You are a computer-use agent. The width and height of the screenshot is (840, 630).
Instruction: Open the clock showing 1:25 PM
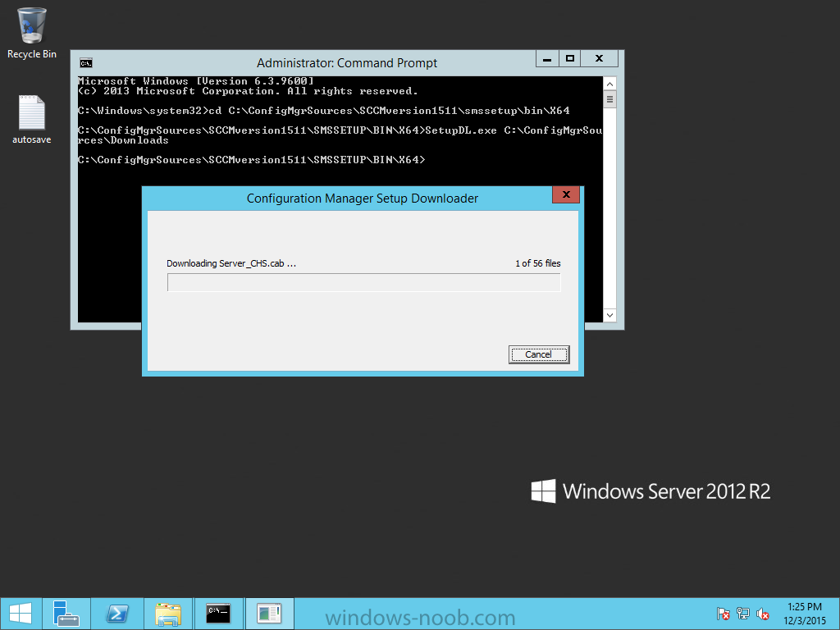(x=805, y=614)
